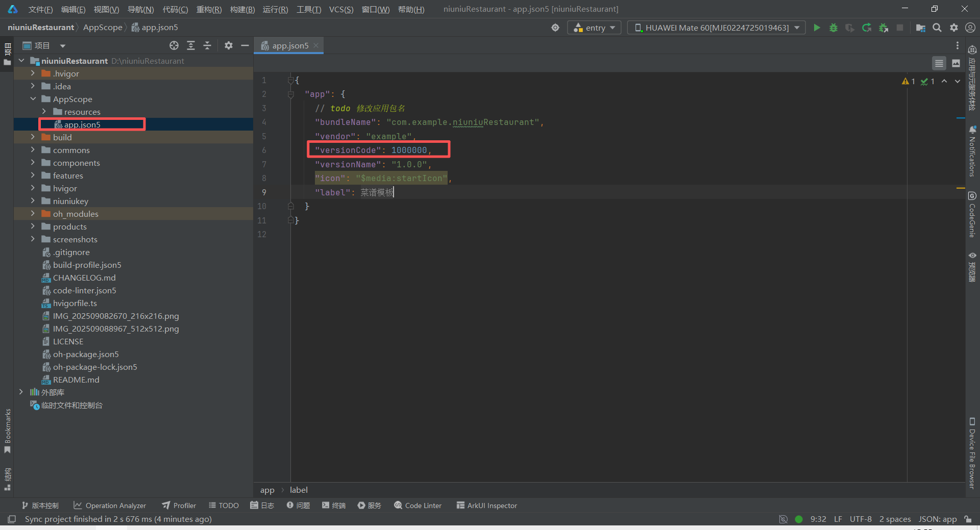
Task: Open the ArkUI Inspector panel
Action: [x=486, y=506]
